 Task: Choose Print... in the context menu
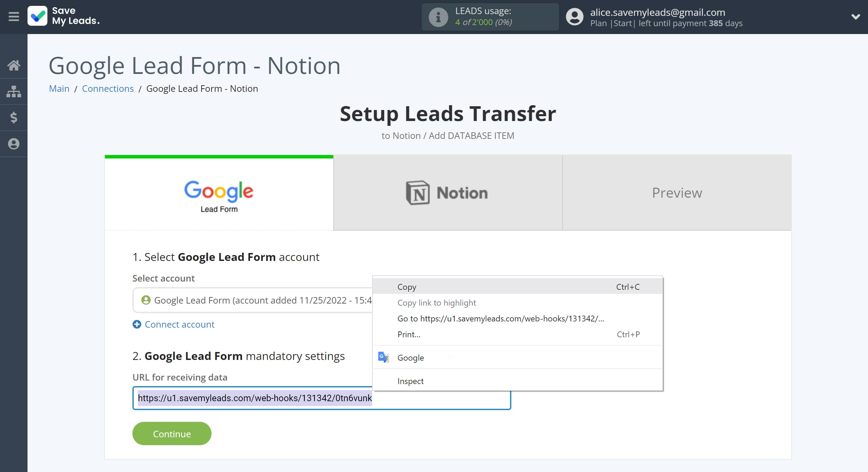tap(518, 334)
